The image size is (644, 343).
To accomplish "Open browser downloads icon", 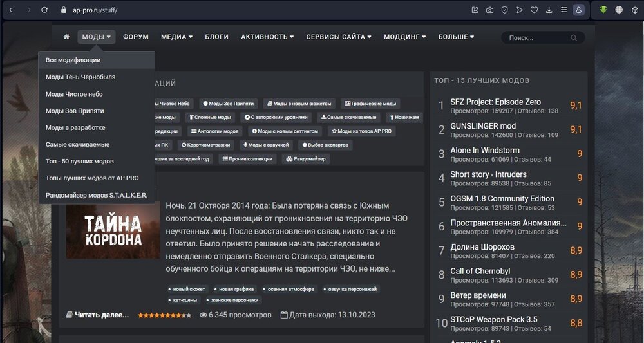I will (549, 10).
